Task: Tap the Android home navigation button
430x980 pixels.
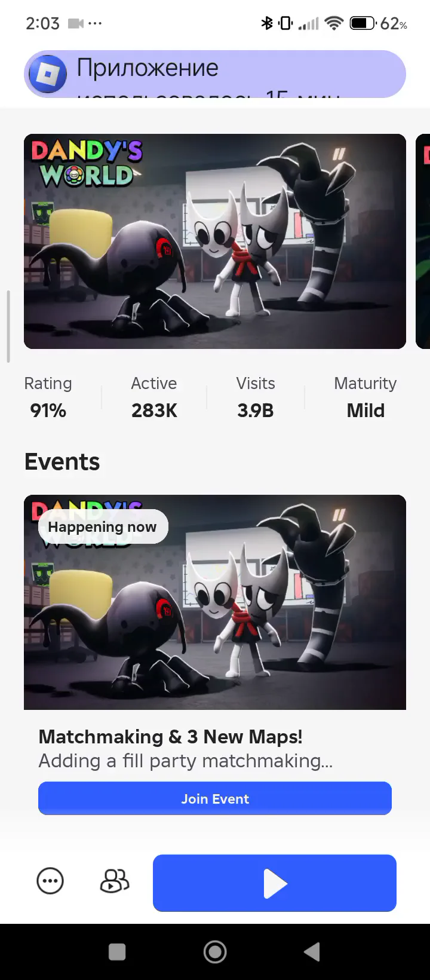Action: tap(215, 952)
